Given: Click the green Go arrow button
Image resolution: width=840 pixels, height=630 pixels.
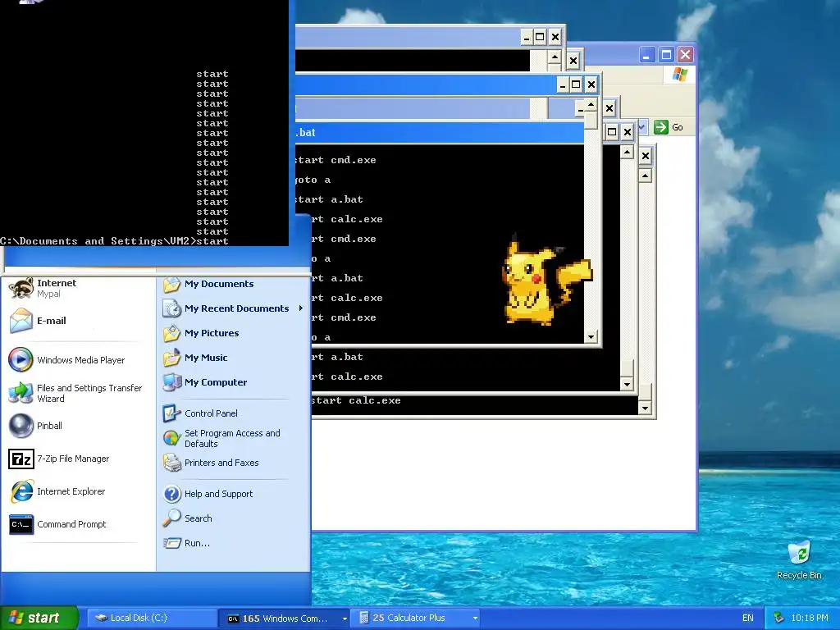Looking at the screenshot, I should (661, 127).
